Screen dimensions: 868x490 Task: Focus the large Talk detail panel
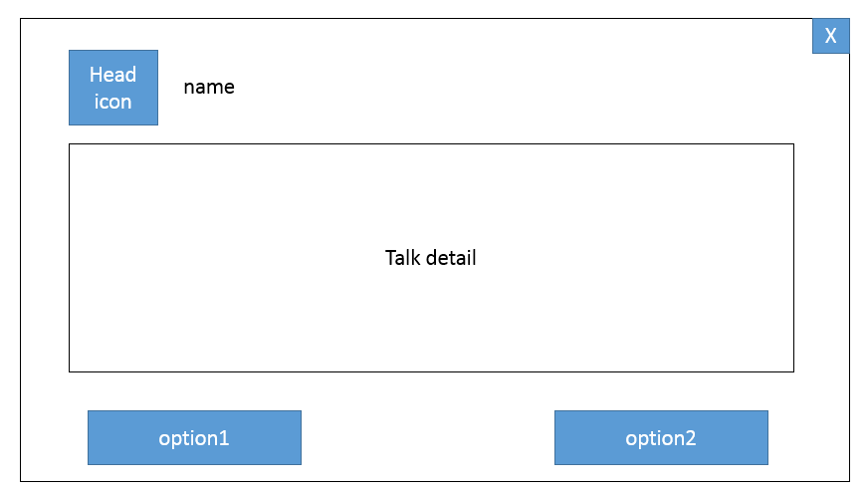[431, 258]
